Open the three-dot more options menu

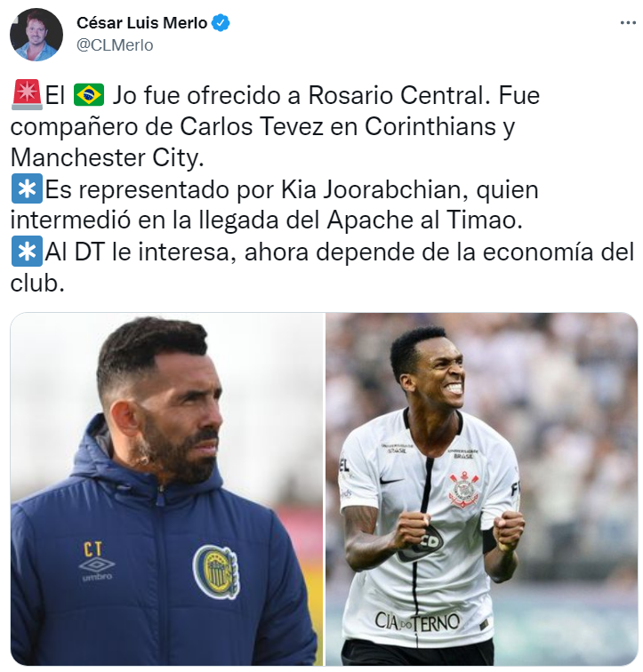coord(628,23)
